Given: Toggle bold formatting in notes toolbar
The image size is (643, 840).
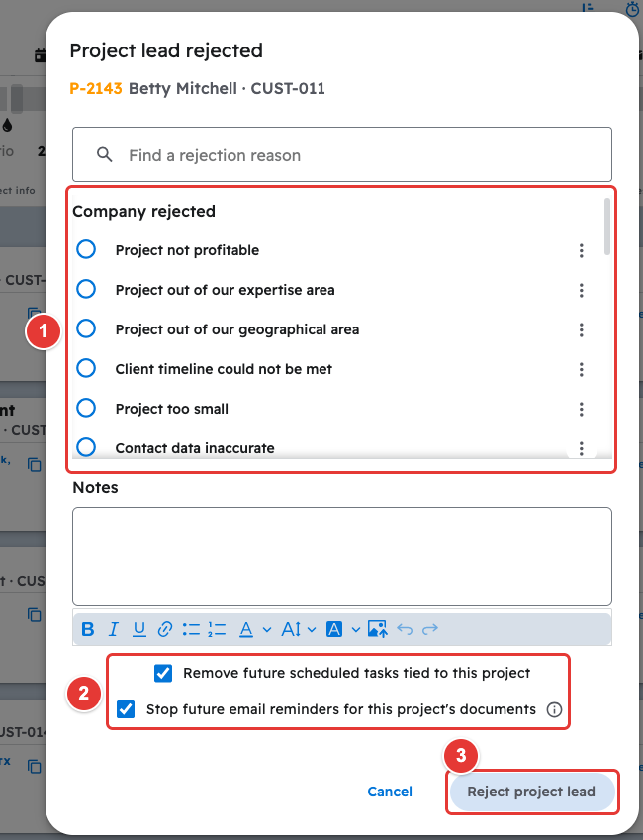Looking at the screenshot, I should tap(88, 629).
